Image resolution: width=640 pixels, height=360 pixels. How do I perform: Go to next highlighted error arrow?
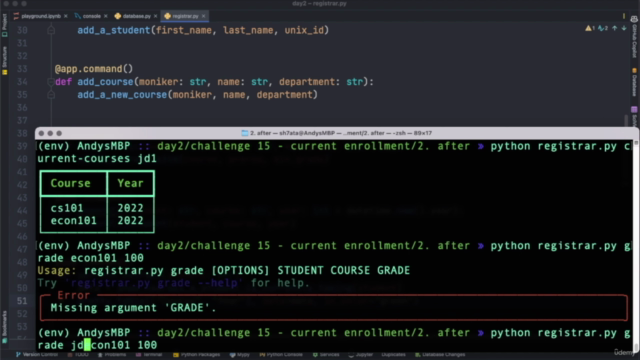click(624, 28)
